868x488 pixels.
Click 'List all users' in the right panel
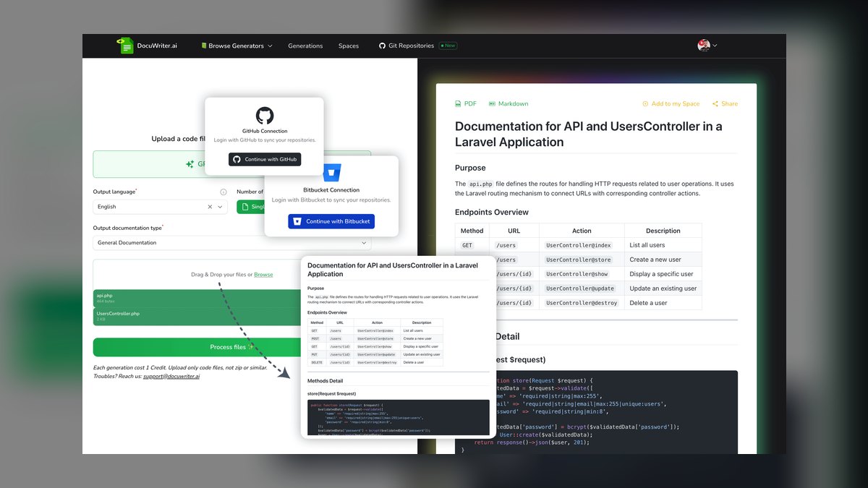click(x=647, y=245)
